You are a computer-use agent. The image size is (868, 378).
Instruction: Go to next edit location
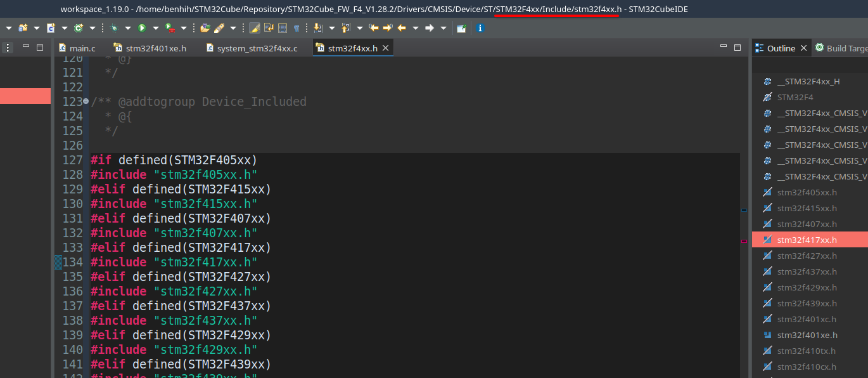tap(387, 28)
